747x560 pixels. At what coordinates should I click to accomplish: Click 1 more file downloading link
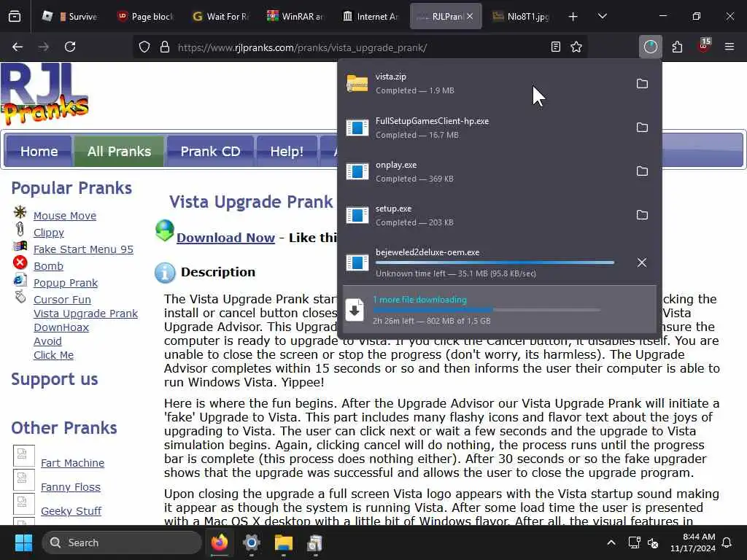(x=419, y=300)
